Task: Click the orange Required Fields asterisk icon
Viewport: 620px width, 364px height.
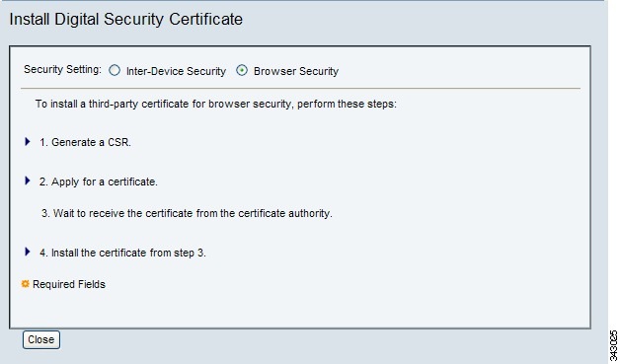Action: tap(26, 284)
